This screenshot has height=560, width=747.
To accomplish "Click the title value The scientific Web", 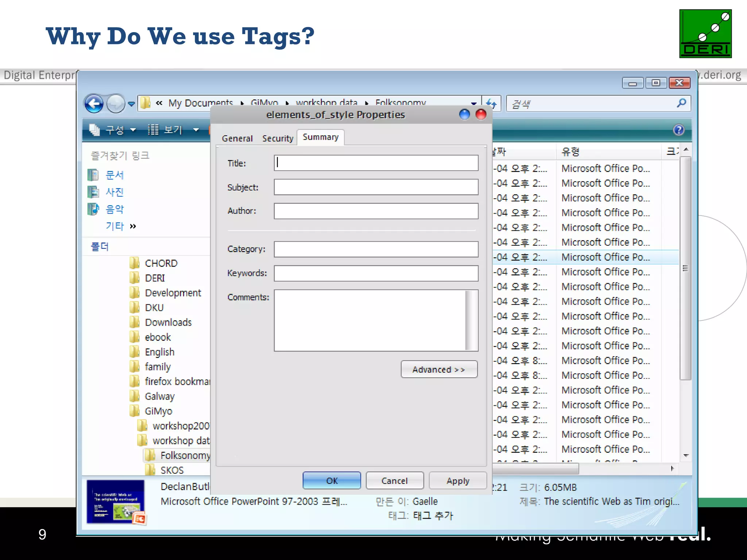I will click(x=612, y=501).
